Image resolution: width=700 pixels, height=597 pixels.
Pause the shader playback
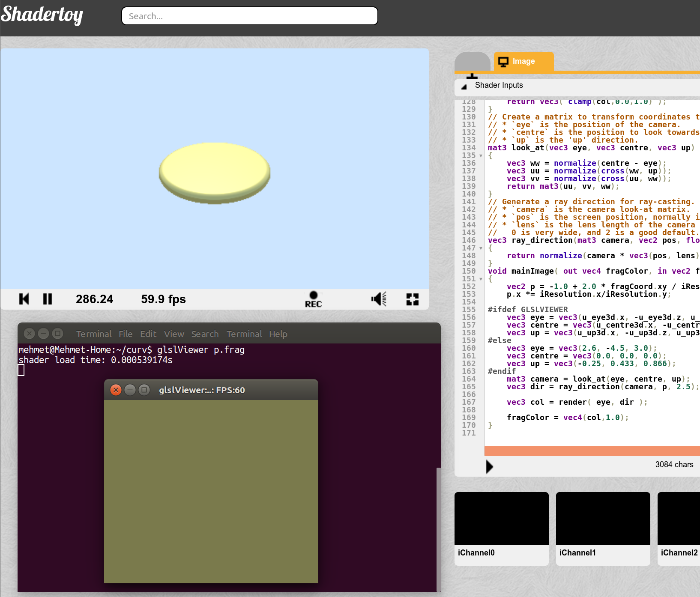(48, 299)
